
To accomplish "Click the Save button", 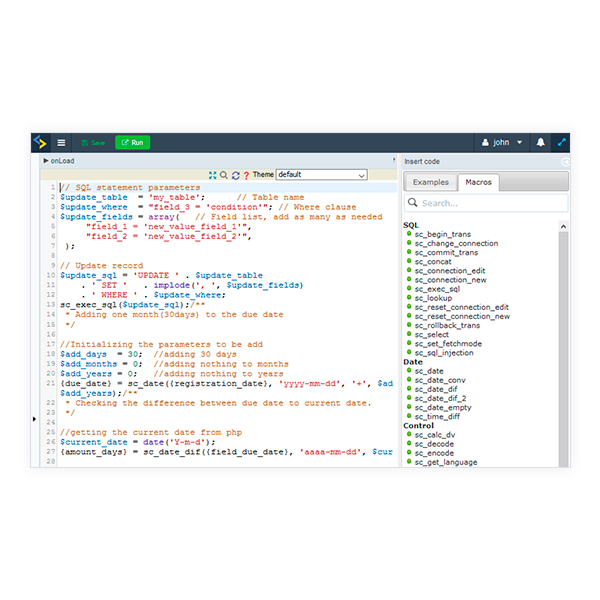I will (92, 142).
